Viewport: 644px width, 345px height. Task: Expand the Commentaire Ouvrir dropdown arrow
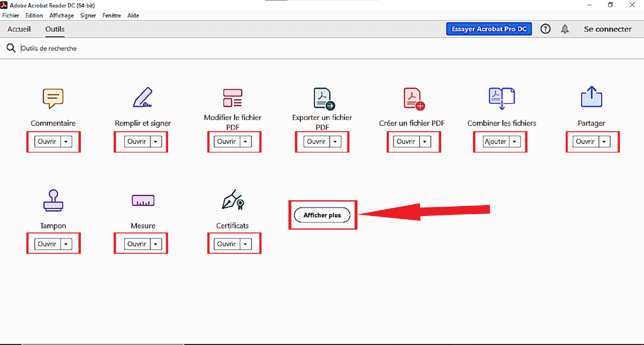pos(66,142)
